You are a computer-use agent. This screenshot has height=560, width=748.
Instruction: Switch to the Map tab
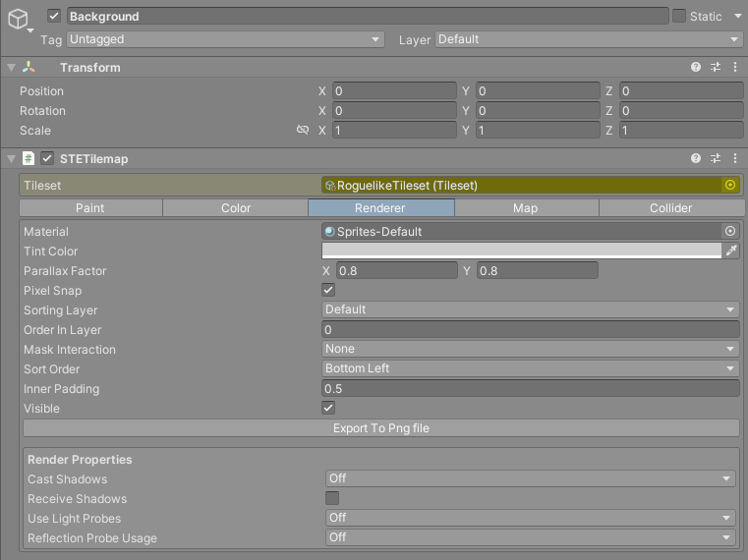pyautogui.click(x=526, y=208)
